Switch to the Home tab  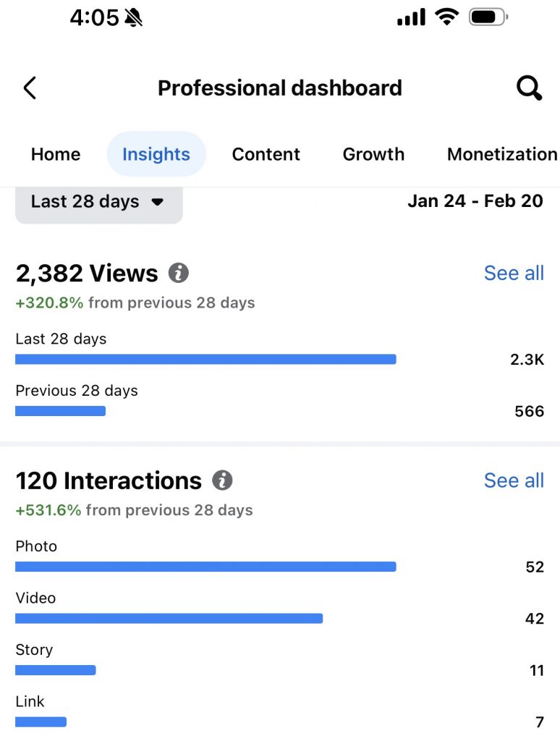pyautogui.click(x=56, y=154)
